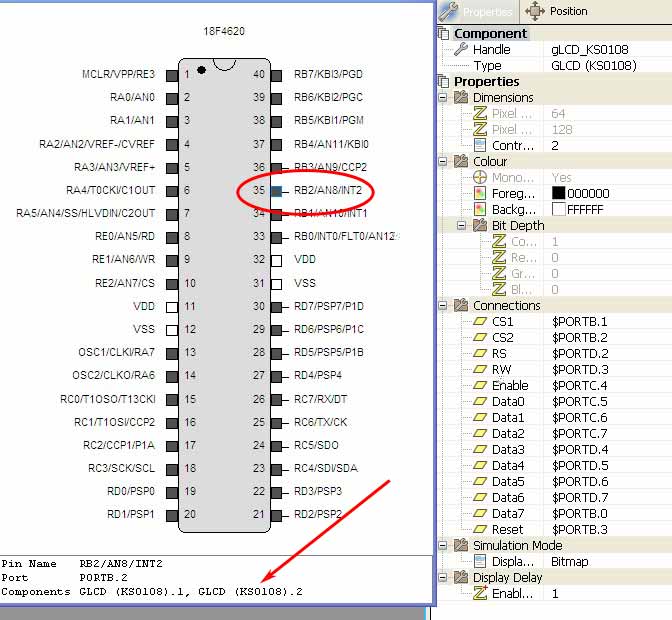Image resolution: width=672 pixels, height=620 pixels.
Task: Click the Properties wrench icon tab
Action: coord(448,11)
